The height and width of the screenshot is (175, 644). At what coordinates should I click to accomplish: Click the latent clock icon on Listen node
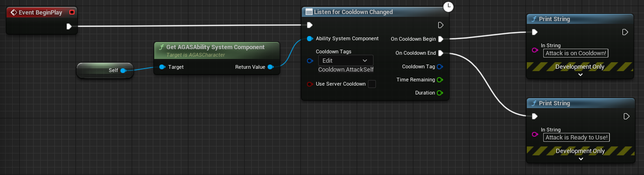coord(449,6)
